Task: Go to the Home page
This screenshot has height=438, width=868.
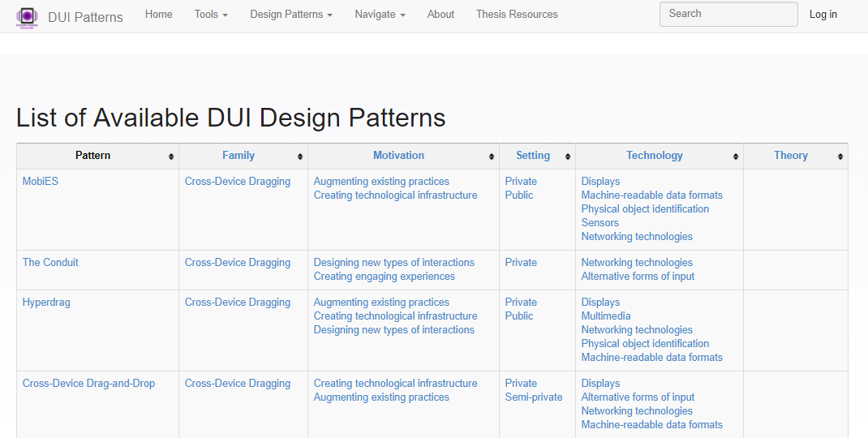Action: [159, 15]
